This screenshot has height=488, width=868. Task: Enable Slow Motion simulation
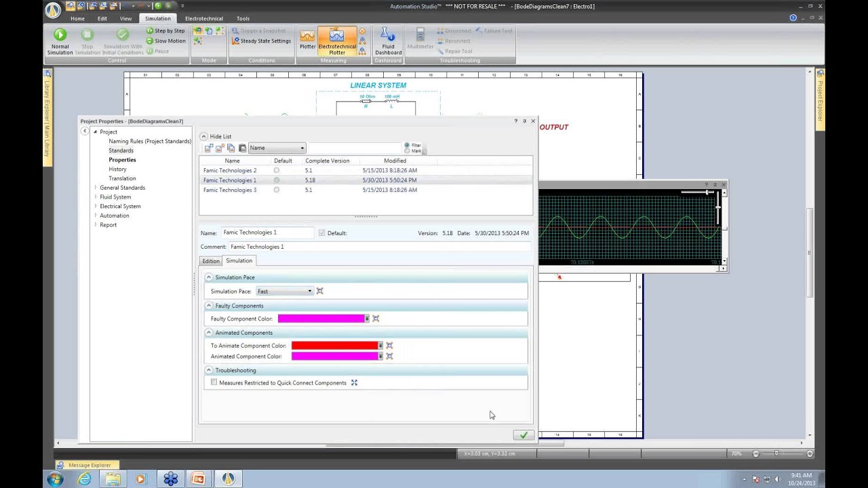(165, 41)
